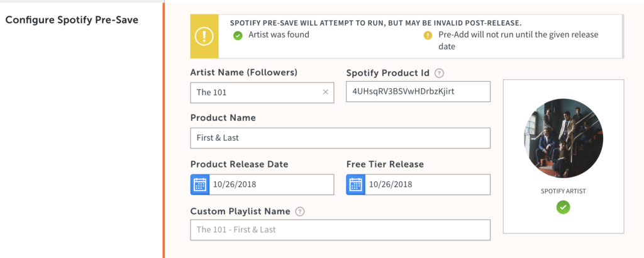Image resolution: width=644 pixels, height=258 pixels.
Task: Click the Artist was found status text
Action: 279,35
